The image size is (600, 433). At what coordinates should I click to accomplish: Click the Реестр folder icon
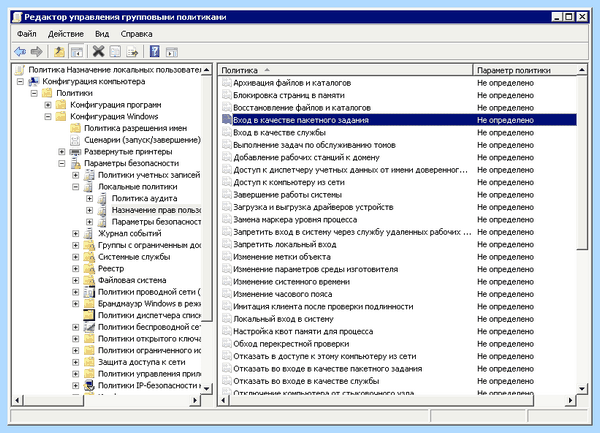(x=89, y=269)
